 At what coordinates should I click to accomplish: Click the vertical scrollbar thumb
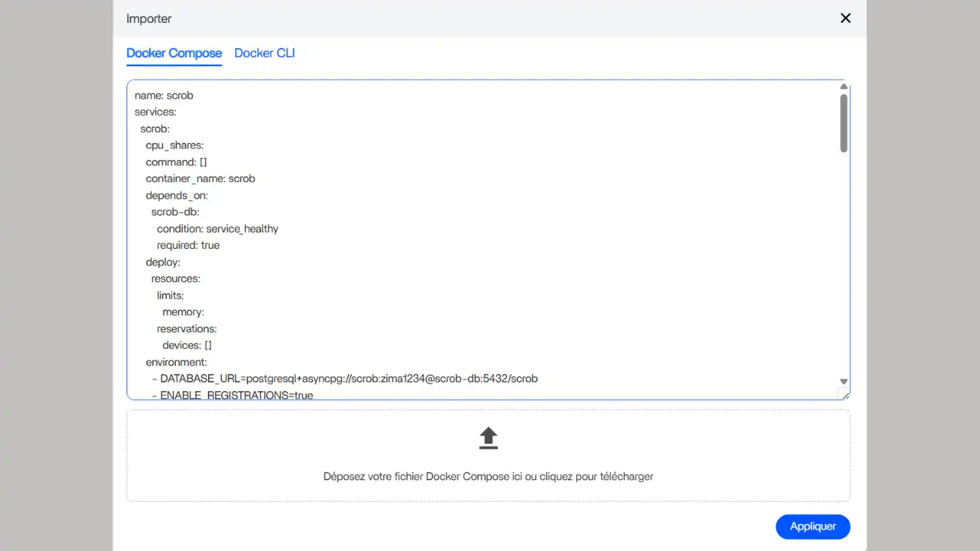(844, 122)
